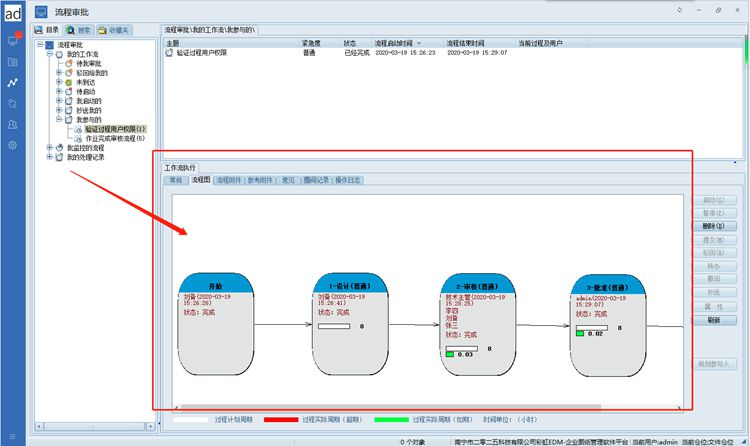The width and height of the screenshot is (750, 446).
Task: Select the workflow chart icon in sidebar
Action: [x=13, y=82]
